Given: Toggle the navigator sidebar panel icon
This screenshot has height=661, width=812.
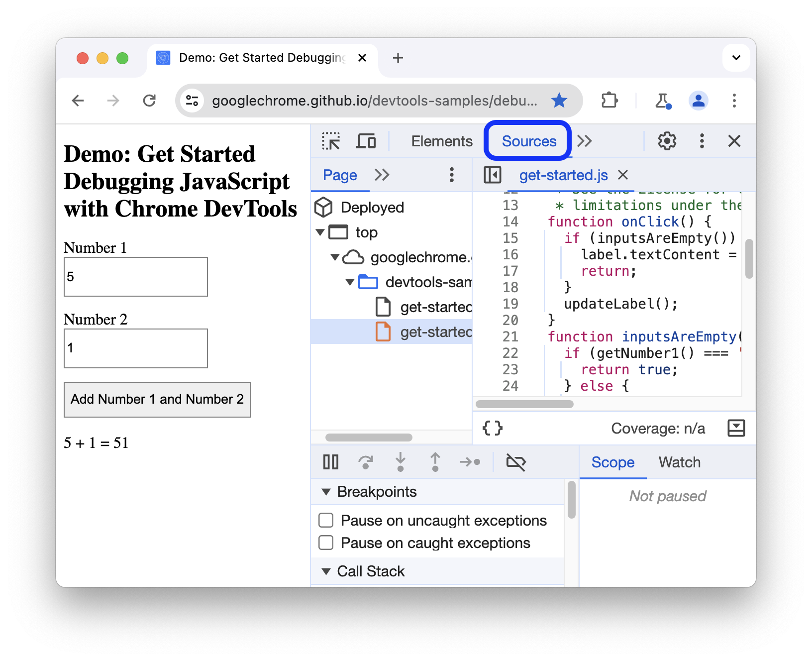Looking at the screenshot, I should click(x=492, y=175).
